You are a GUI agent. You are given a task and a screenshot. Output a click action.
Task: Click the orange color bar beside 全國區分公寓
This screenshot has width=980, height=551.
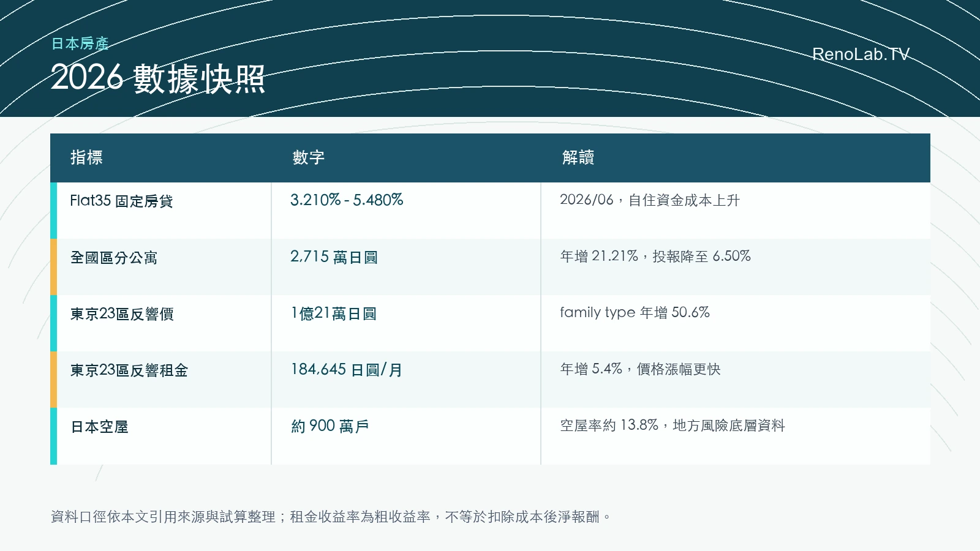(x=53, y=267)
